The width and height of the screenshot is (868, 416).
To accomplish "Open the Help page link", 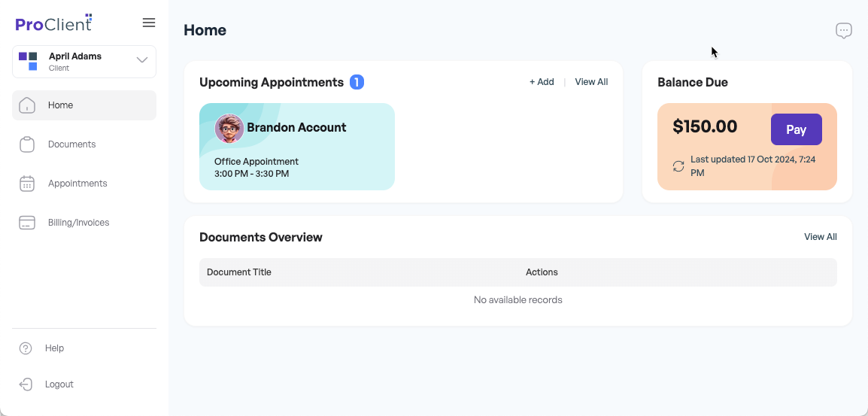I will pyautogui.click(x=54, y=348).
